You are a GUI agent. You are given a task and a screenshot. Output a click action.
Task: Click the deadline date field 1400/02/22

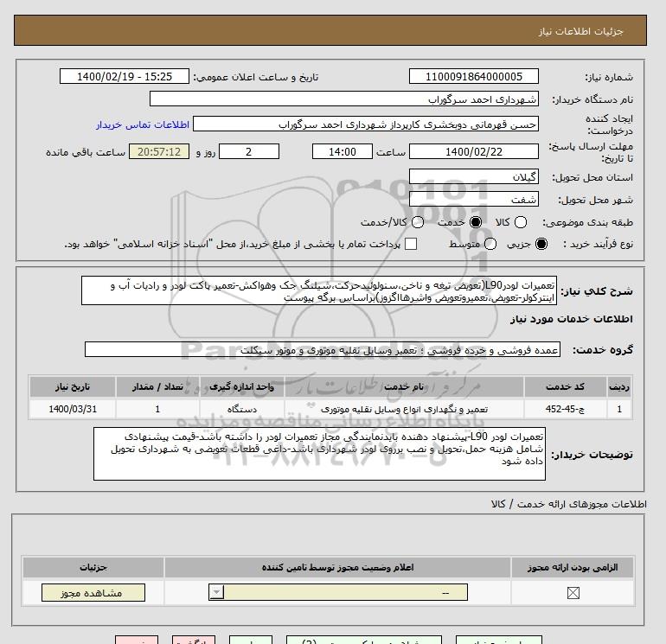(x=474, y=151)
